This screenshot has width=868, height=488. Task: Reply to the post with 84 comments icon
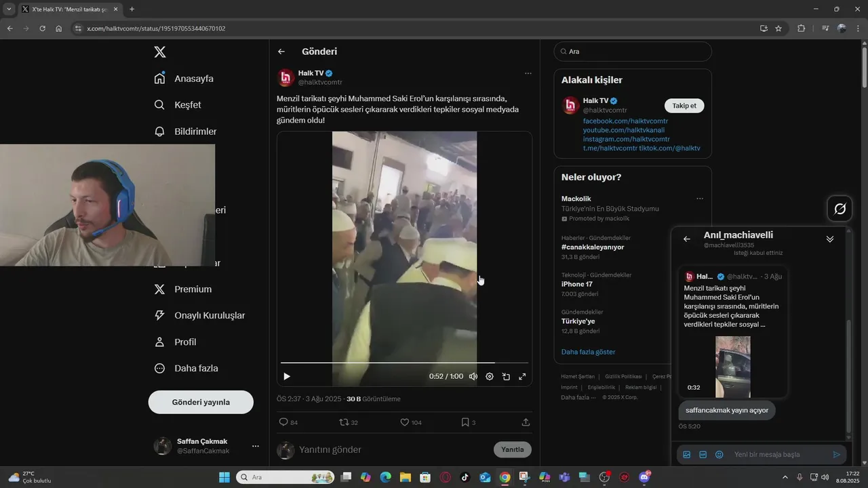[288, 422]
